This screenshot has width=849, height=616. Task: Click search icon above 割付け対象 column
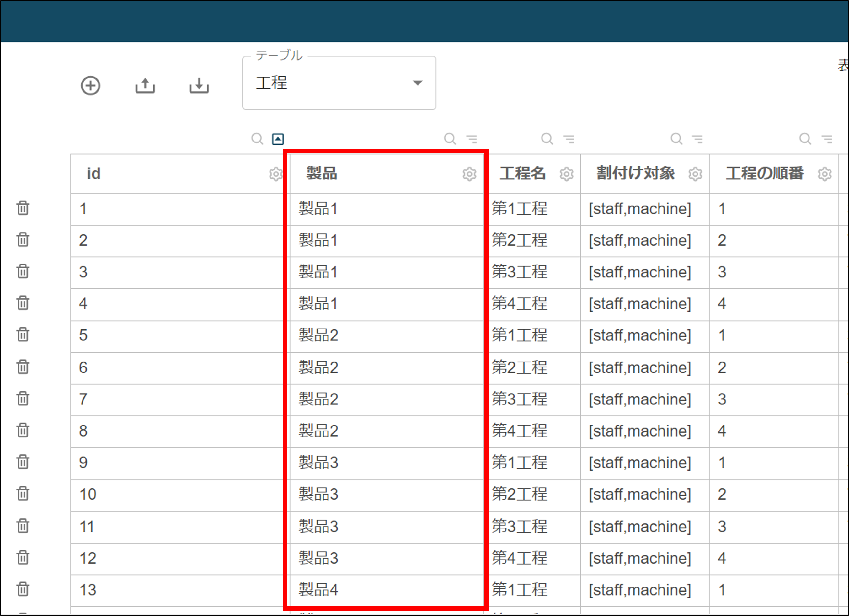coord(676,139)
